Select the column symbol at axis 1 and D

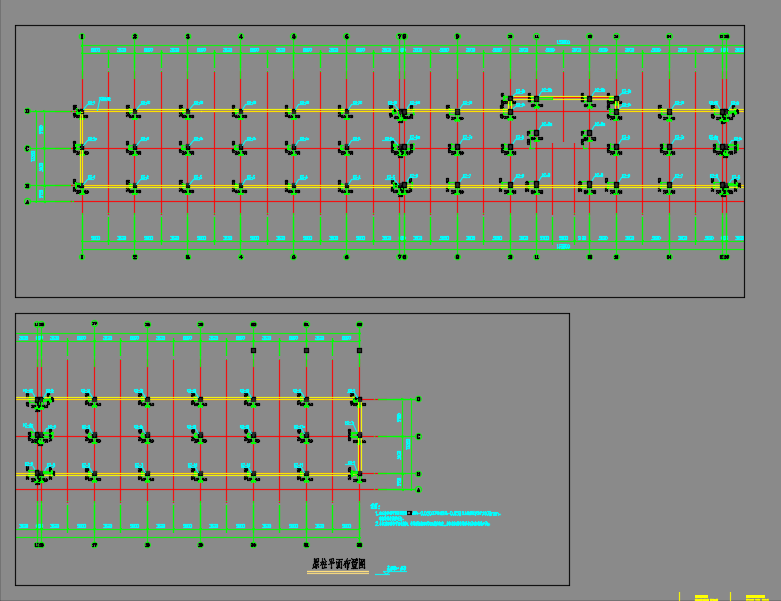[80, 111]
